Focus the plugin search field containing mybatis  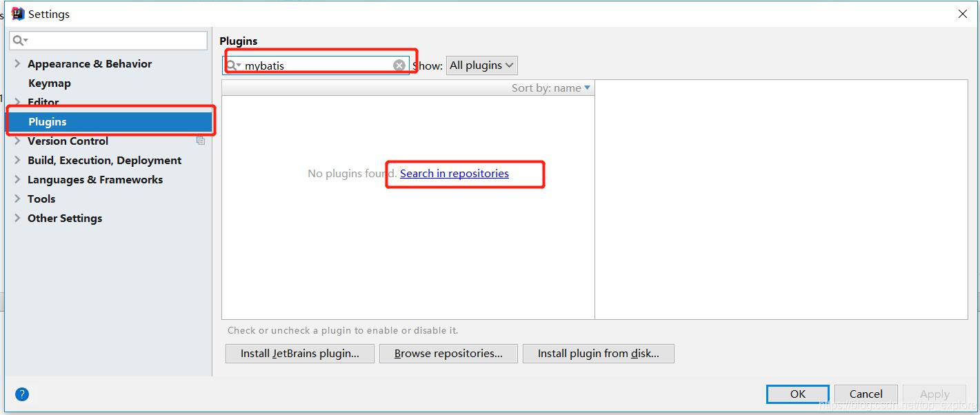coord(316,65)
